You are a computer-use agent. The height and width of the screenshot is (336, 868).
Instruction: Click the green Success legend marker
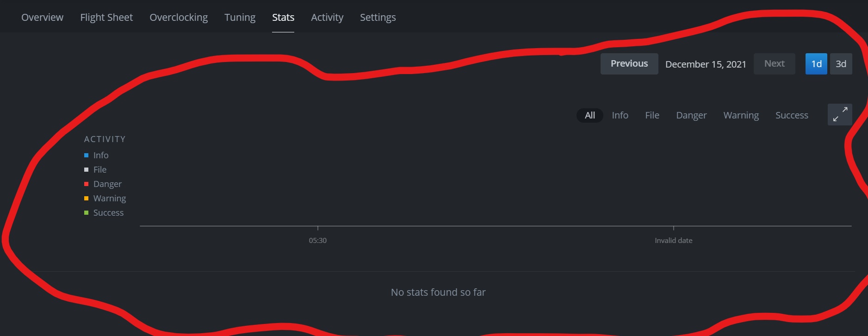coord(86,212)
